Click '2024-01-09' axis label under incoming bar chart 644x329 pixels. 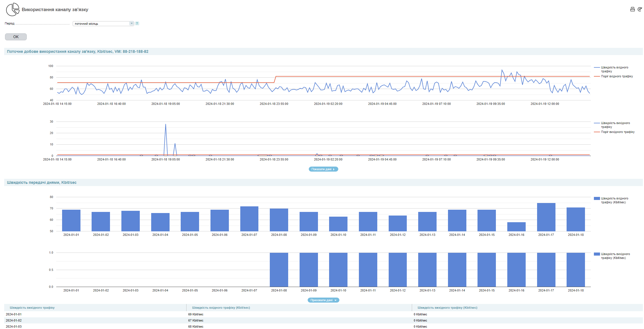(x=308, y=235)
